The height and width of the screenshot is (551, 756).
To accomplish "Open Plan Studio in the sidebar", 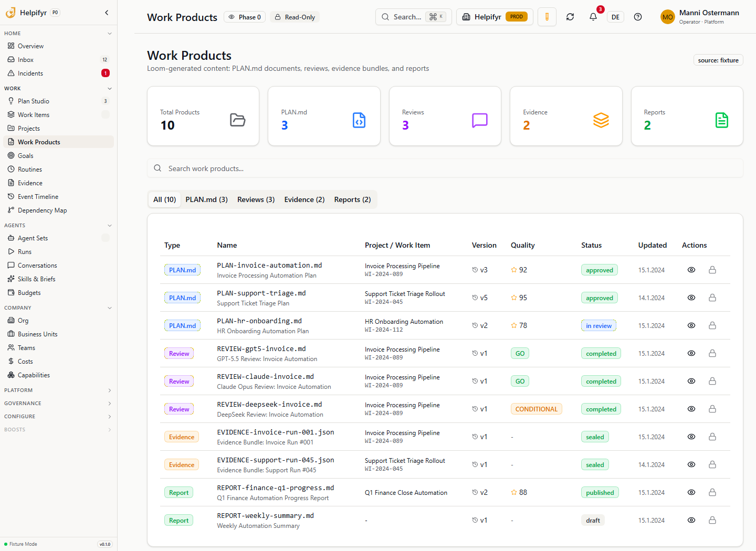I will [x=58, y=101].
